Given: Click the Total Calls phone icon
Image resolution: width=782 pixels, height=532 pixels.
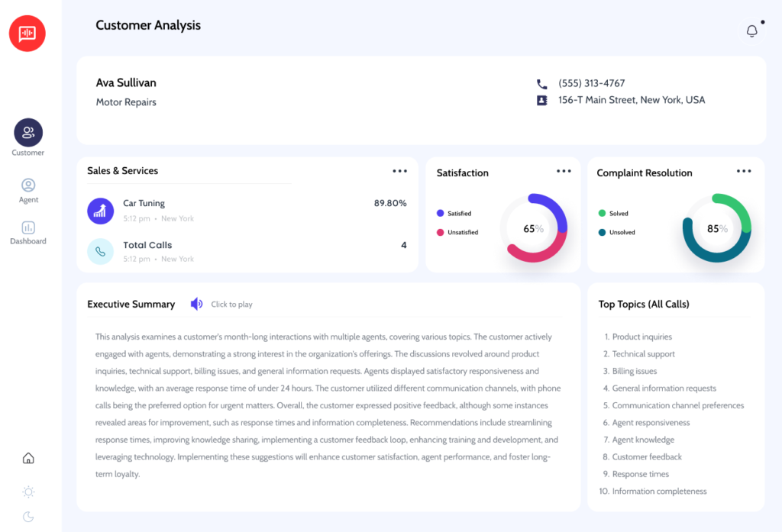Looking at the screenshot, I should (100, 251).
